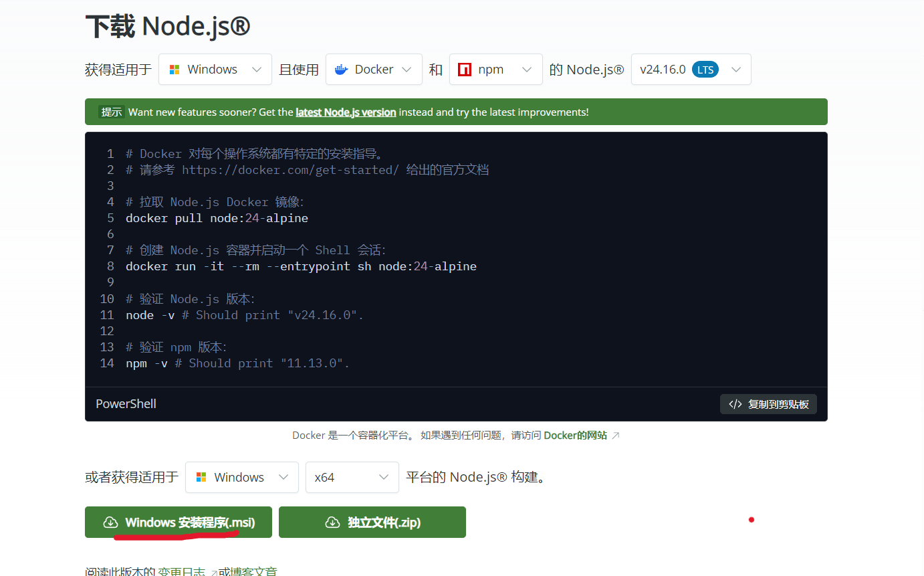Click the docker run --entrypoint command line
Viewport: 924px width, 576px height.
pos(301,266)
